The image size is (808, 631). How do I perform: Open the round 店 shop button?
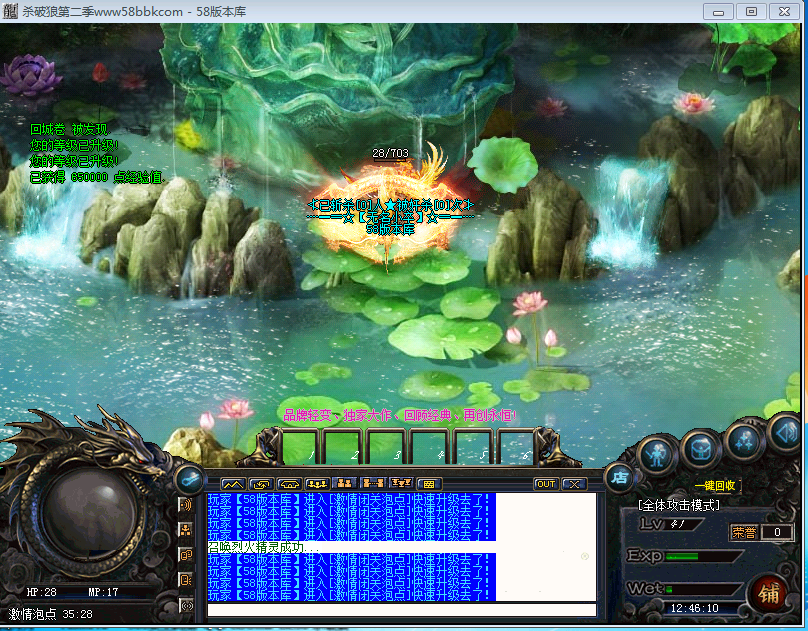619,479
